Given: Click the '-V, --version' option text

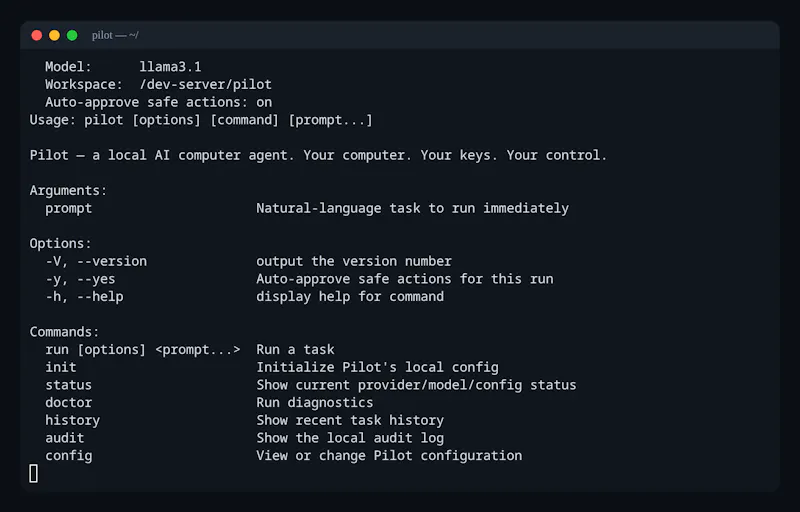Looking at the screenshot, I should [x=96, y=261].
